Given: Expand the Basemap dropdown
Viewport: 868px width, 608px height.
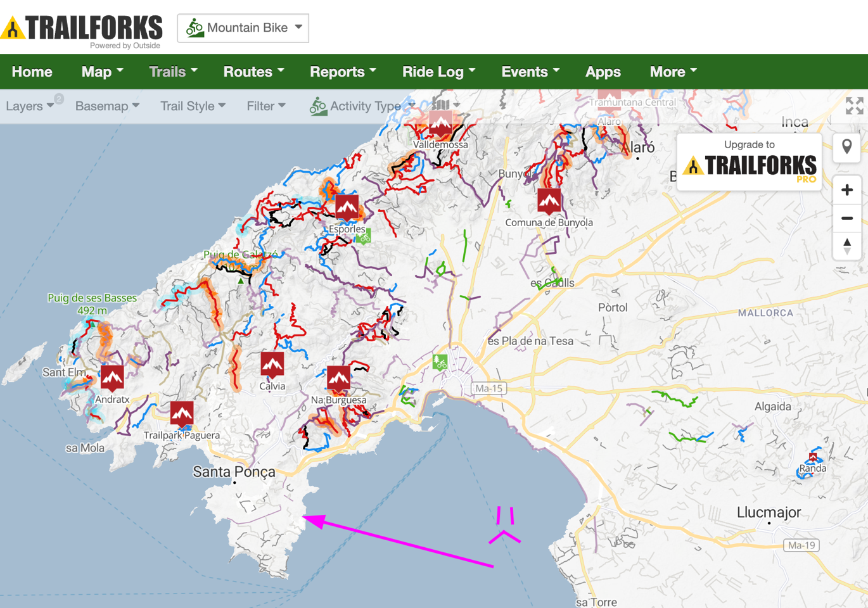Looking at the screenshot, I should 107,106.
